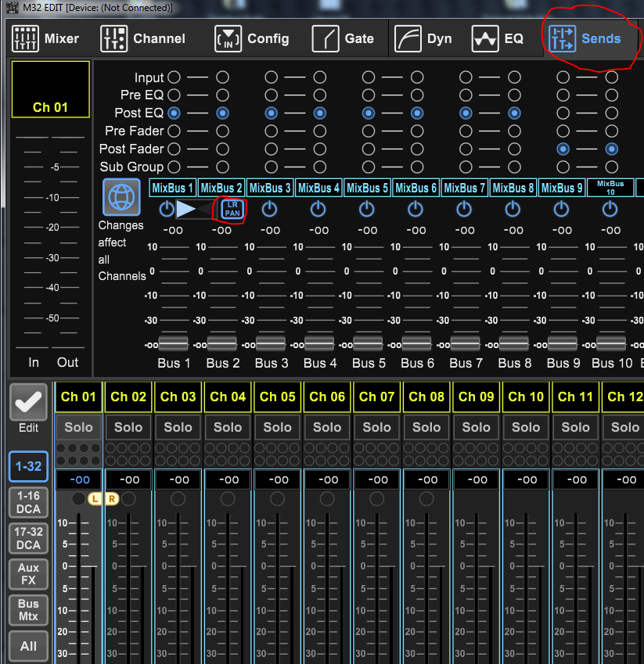
Task: Toggle MixBus 3 send power icon
Action: (269, 209)
